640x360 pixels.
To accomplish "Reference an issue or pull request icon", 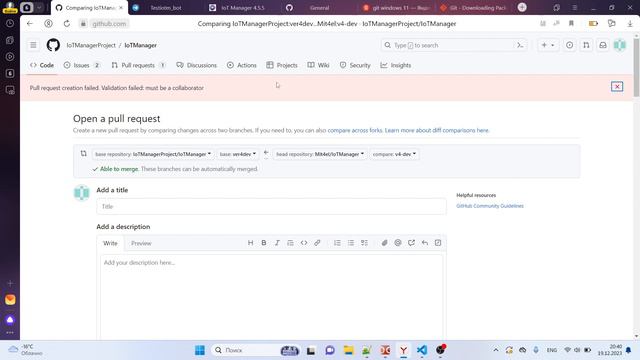I will point(411,243).
